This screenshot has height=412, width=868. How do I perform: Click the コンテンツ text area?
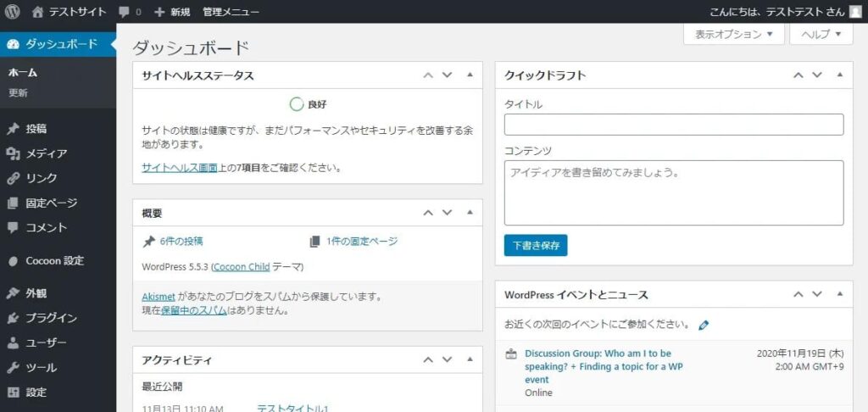pyautogui.click(x=674, y=192)
